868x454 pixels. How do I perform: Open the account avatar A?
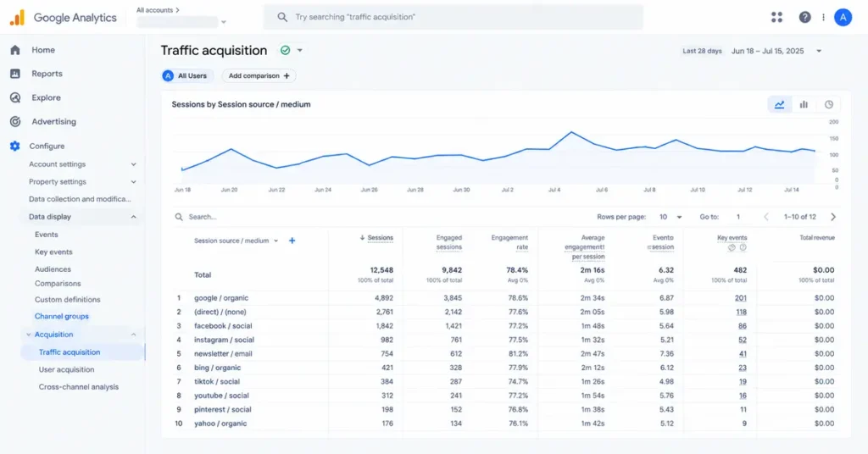[843, 17]
